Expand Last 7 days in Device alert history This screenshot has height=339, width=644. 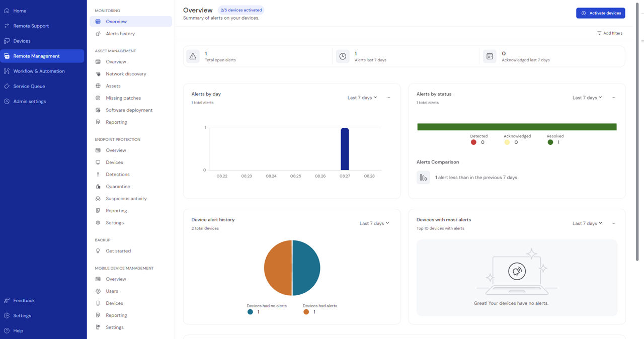coord(374,223)
